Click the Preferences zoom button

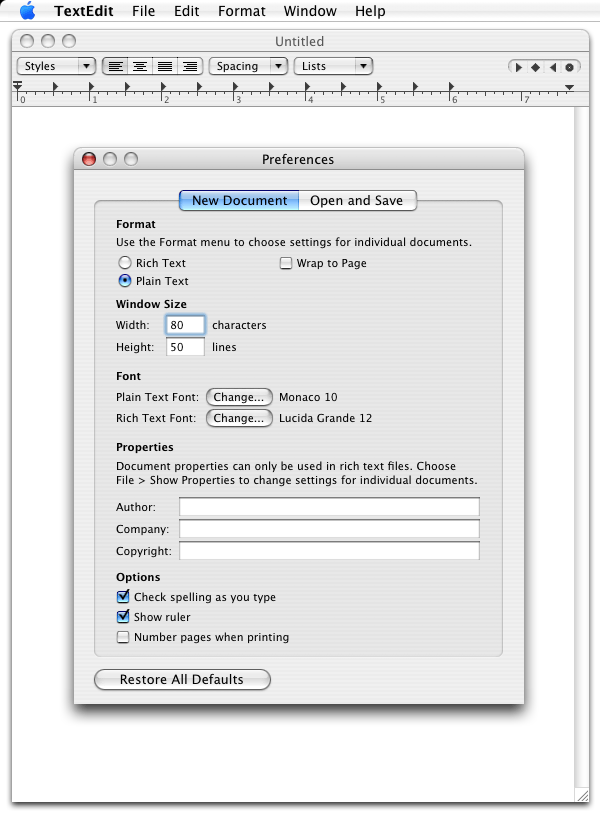[131, 159]
